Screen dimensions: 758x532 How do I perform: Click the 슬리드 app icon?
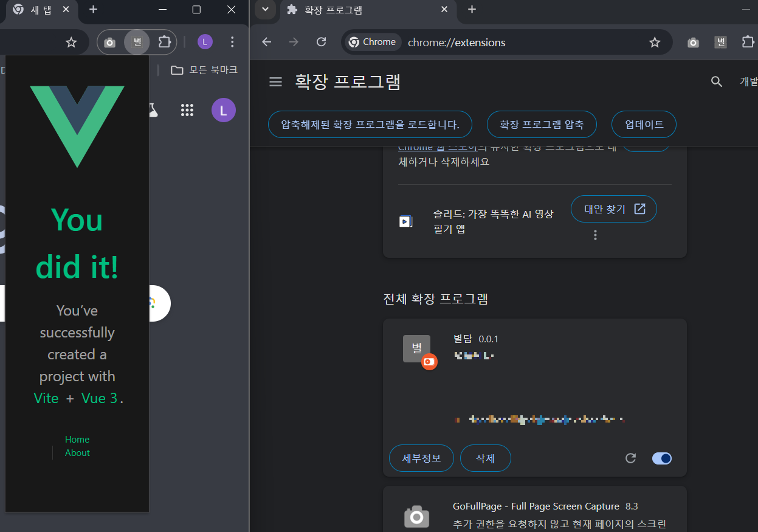pos(405,221)
